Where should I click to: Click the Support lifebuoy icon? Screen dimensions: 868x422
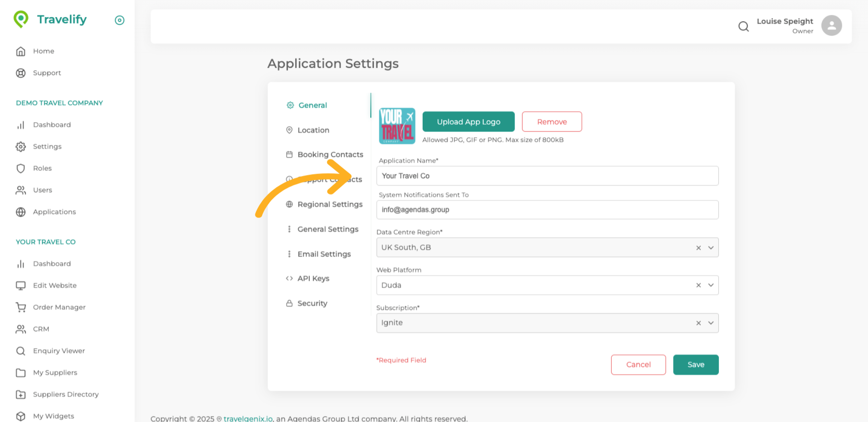pos(21,73)
